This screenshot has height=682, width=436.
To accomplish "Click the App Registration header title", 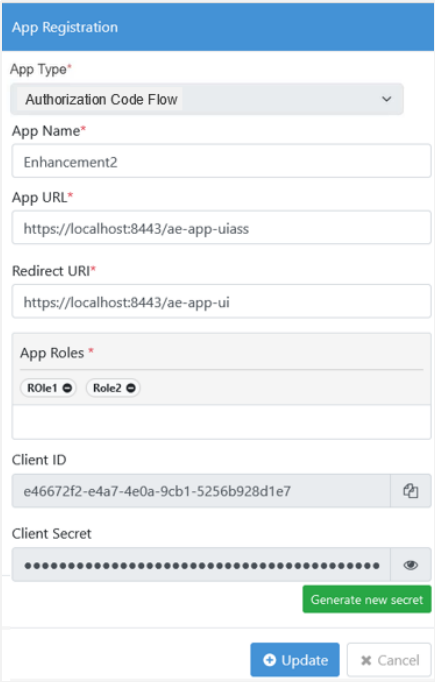I will 65,27.
